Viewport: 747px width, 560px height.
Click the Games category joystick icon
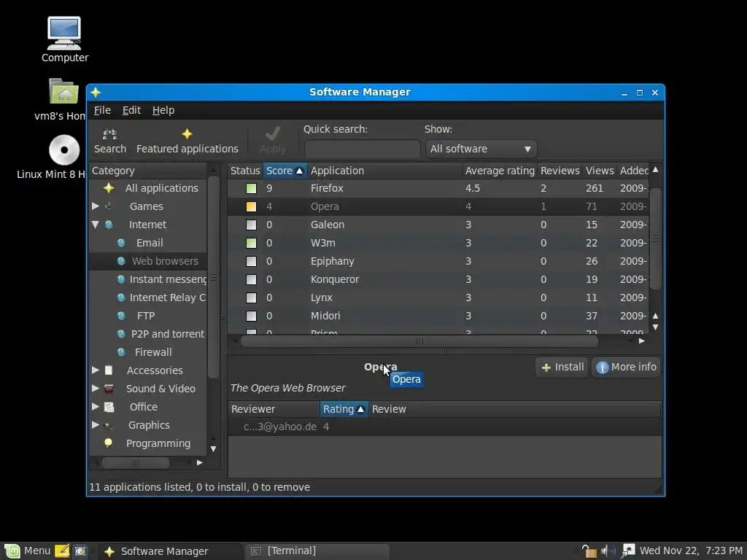pyautogui.click(x=109, y=206)
